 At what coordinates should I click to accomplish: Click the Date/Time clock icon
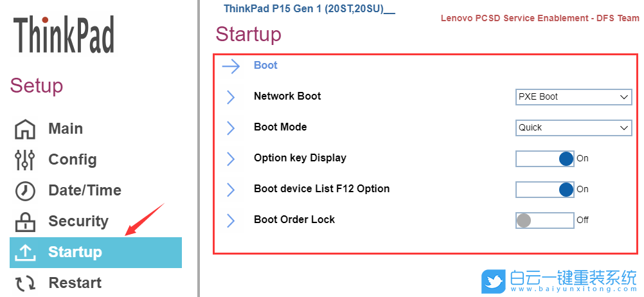pos(25,190)
